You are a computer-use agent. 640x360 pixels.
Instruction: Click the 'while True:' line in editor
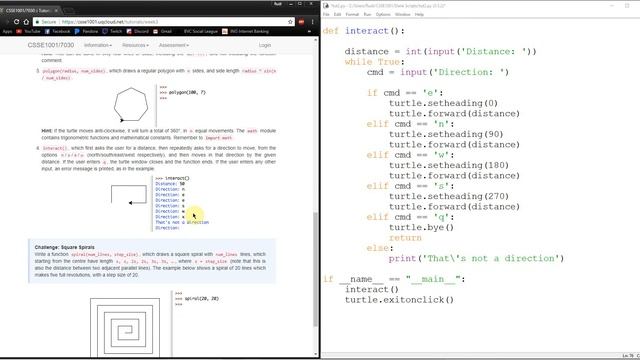(x=374, y=62)
